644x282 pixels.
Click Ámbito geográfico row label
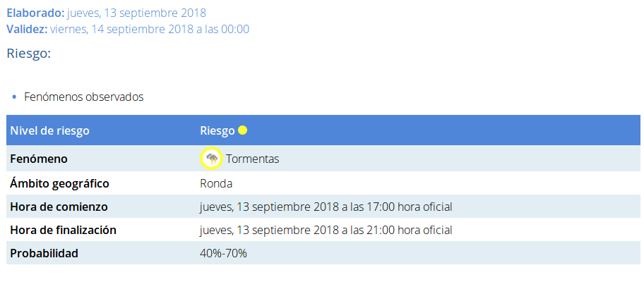pos(59,183)
